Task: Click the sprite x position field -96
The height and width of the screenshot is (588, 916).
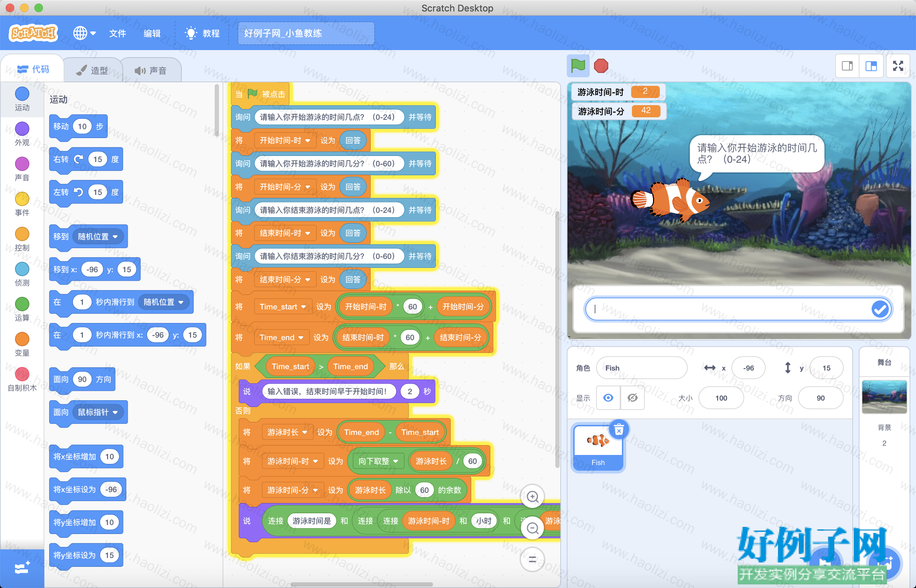Action: pos(748,368)
